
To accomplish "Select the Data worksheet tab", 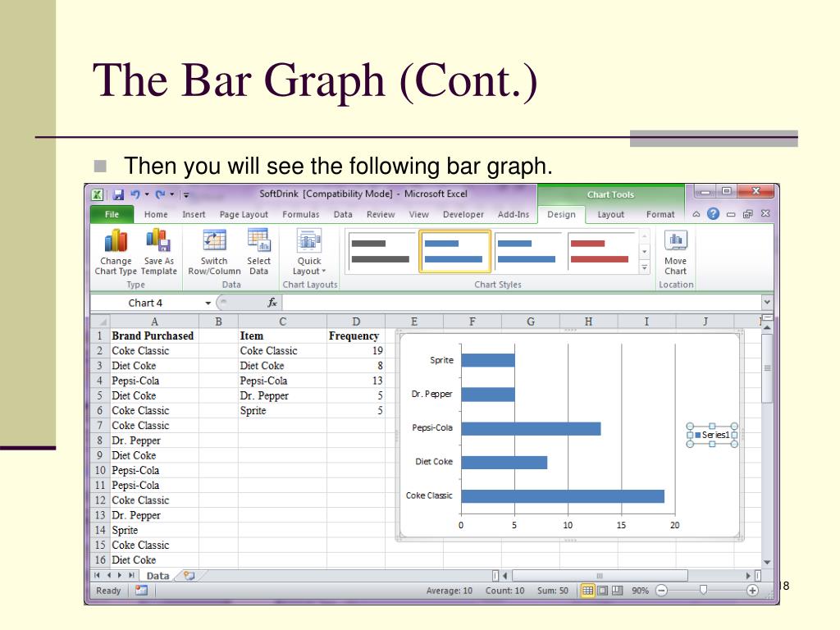I will [x=157, y=575].
